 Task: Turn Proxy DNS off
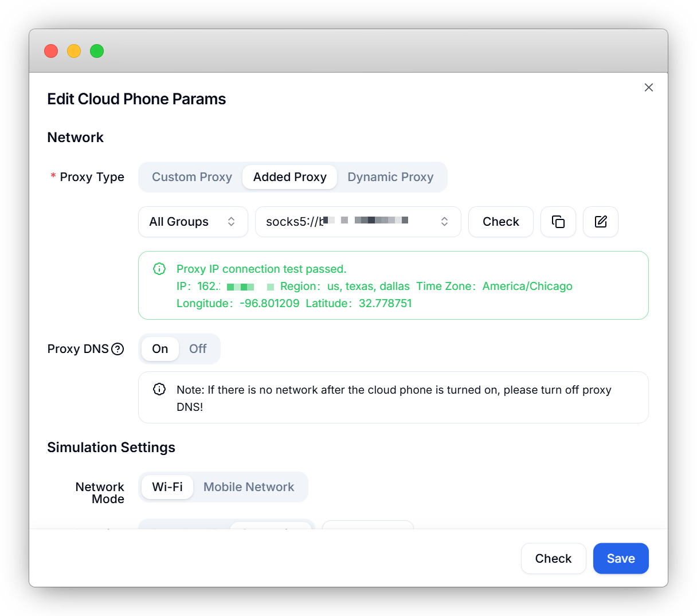pos(198,349)
